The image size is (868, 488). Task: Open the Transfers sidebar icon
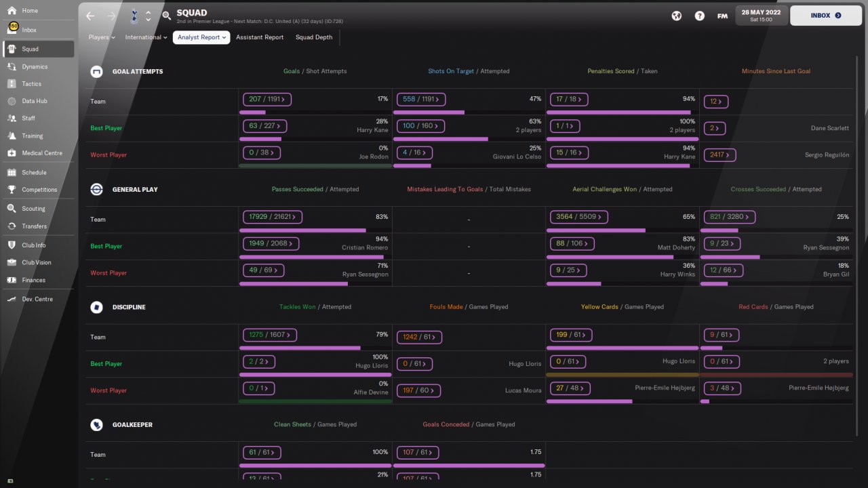12,226
